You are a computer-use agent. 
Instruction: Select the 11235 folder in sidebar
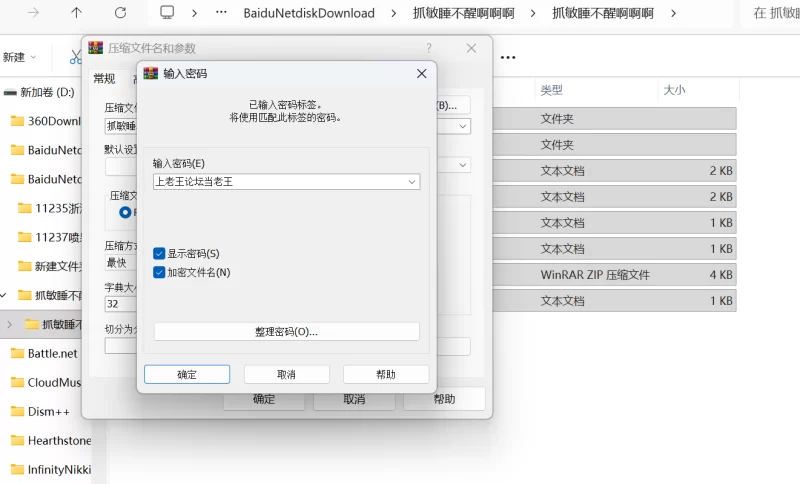pos(49,208)
